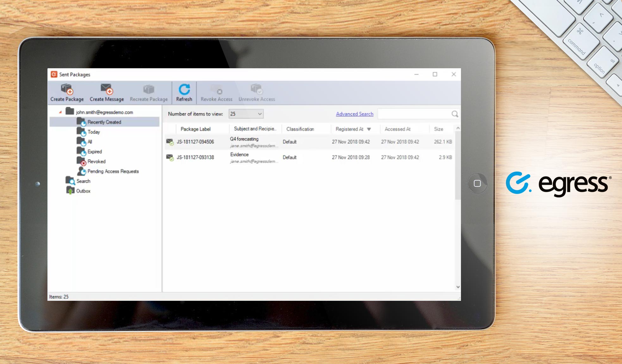Select the Revoked folder in the sidebar
The height and width of the screenshot is (364, 622).
pos(96,161)
